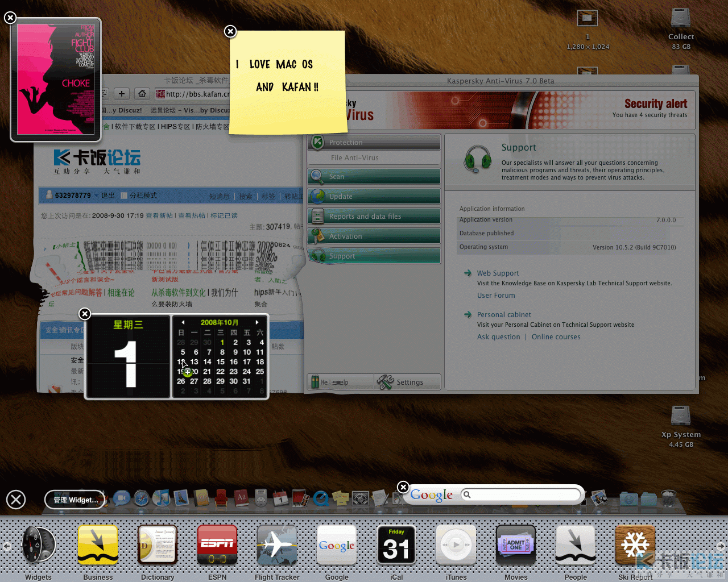Open the Mail stamp icon in the Dock

pos(181,498)
